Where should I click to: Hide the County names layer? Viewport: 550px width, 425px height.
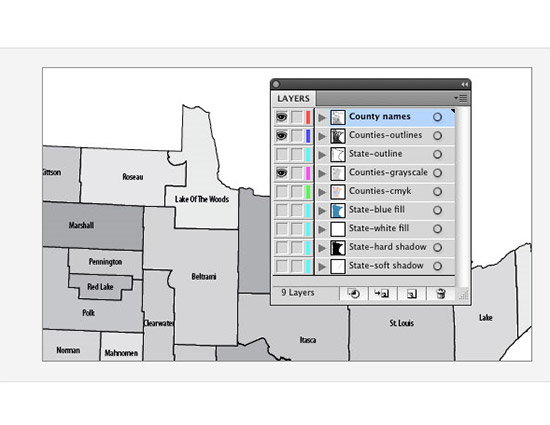[282, 117]
